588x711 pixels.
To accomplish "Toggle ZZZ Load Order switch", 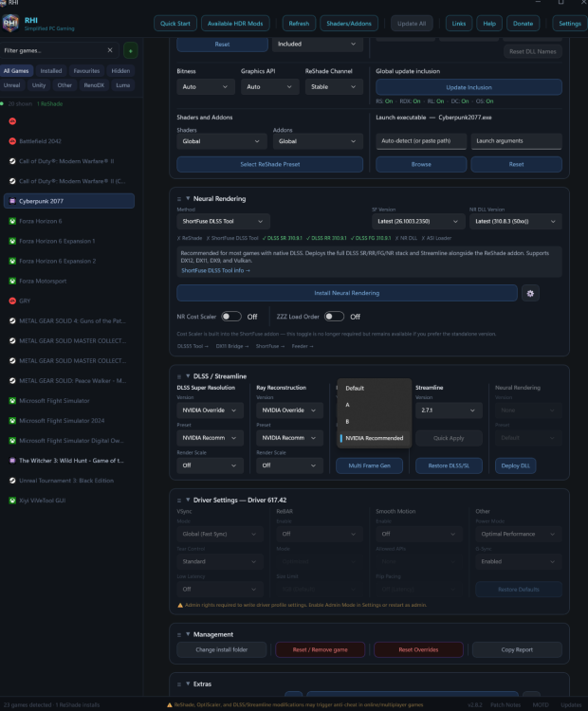I will point(335,317).
